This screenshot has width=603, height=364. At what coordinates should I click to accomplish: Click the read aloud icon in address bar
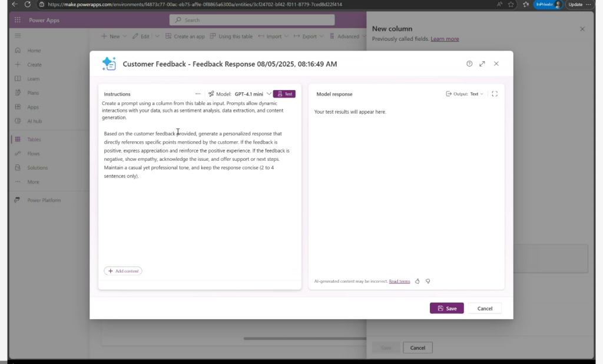coord(499,4)
